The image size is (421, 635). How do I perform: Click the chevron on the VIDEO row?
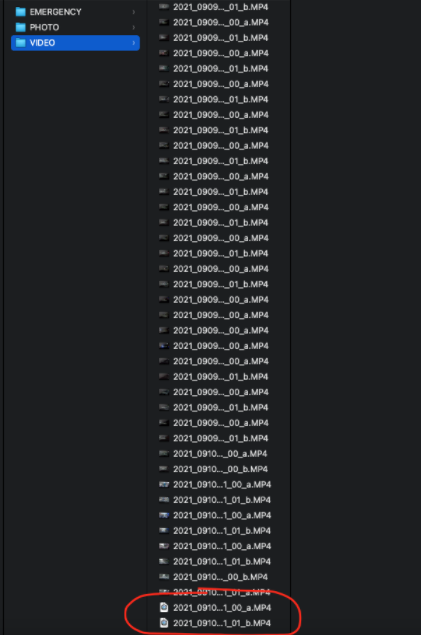point(134,43)
